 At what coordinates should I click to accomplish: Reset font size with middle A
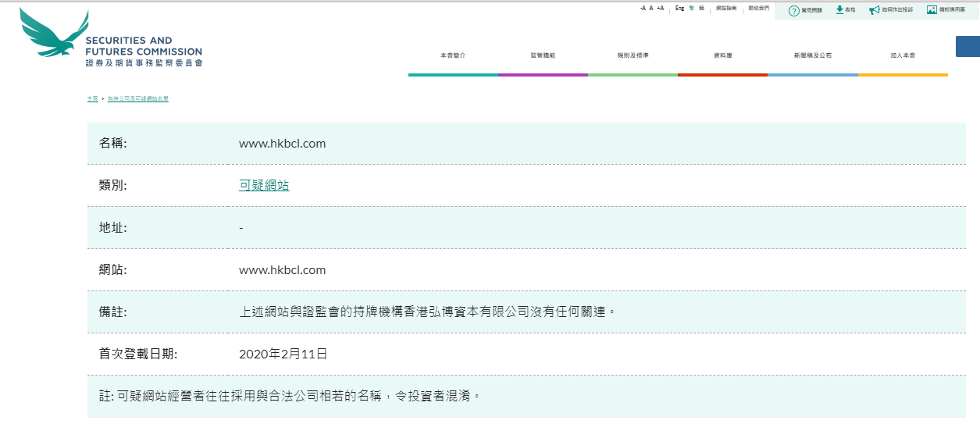pyautogui.click(x=651, y=8)
